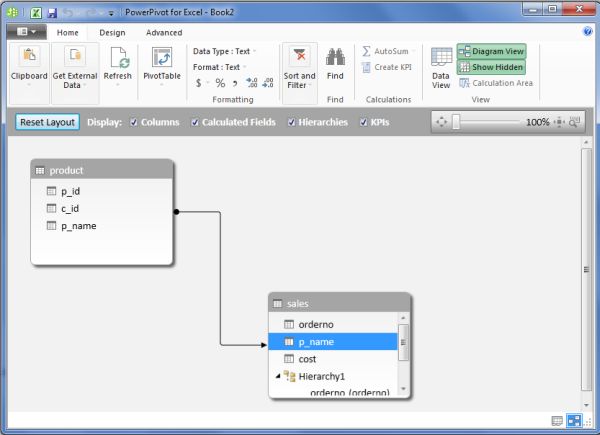Toggle the KPIs display checkbox
The height and width of the screenshot is (435, 600).
[363, 122]
